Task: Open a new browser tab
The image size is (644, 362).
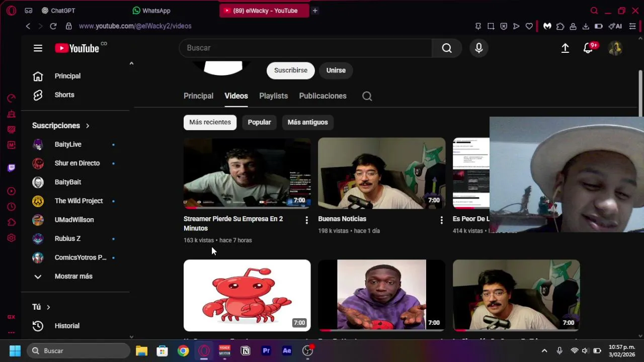Action: click(x=315, y=11)
